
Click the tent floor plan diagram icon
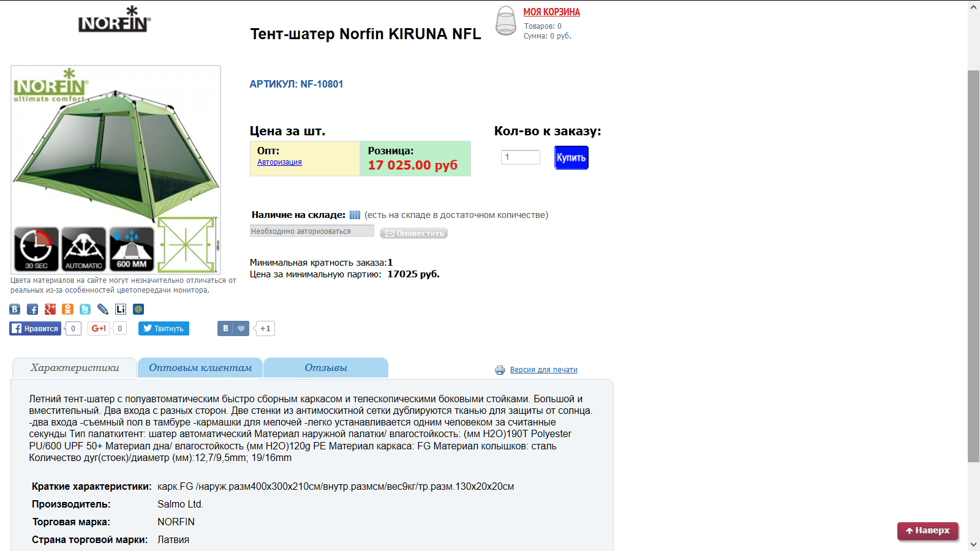point(187,245)
